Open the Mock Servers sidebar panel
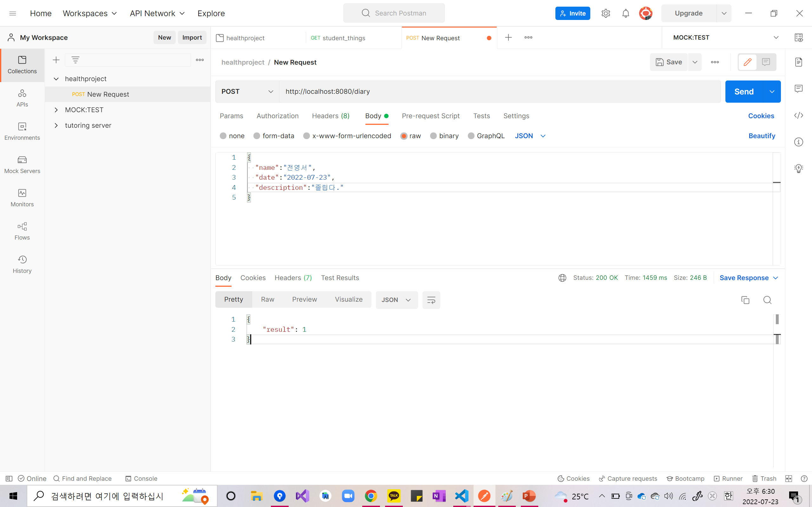This screenshot has height=507, width=812. pos(22,165)
